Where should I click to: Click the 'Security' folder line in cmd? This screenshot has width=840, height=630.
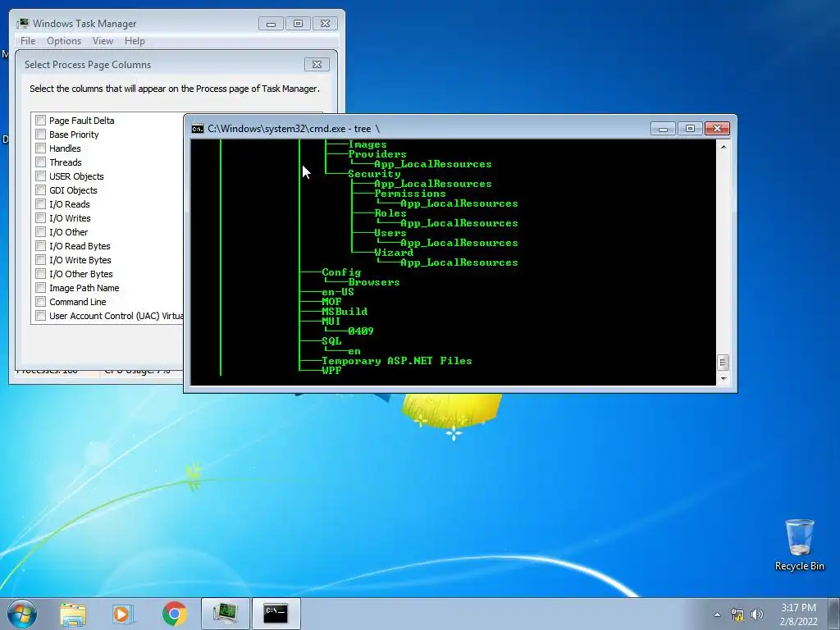pos(374,174)
